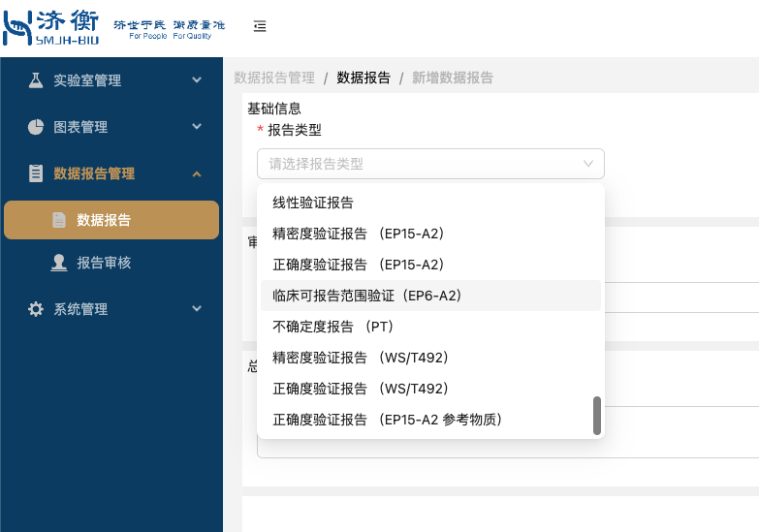
Task: Click the document icon beside 数据报告
Action: pyautogui.click(x=59, y=220)
